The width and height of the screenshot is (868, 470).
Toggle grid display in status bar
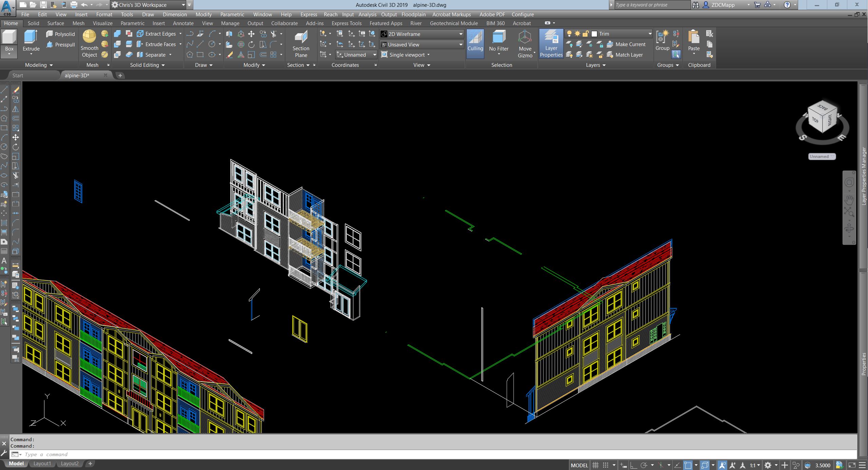[595, 465]
